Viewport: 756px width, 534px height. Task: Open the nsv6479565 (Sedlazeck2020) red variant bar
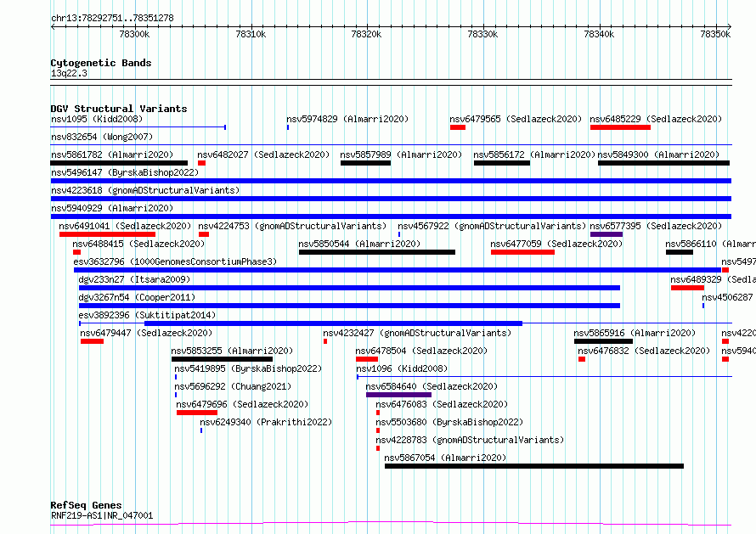pyautogui.click(x=458, y=127)
